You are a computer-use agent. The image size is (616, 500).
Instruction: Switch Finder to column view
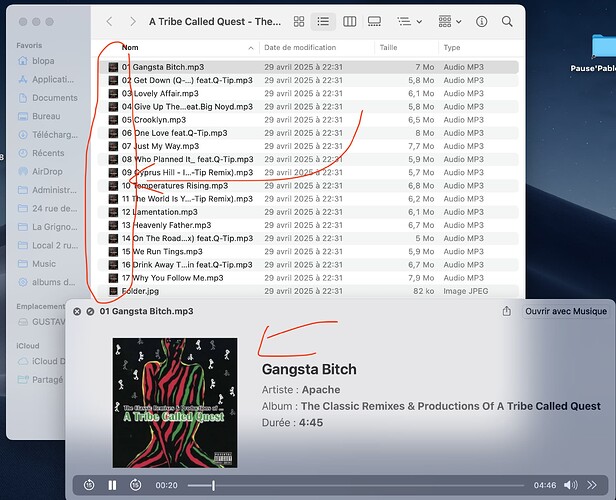coord(349,22)
